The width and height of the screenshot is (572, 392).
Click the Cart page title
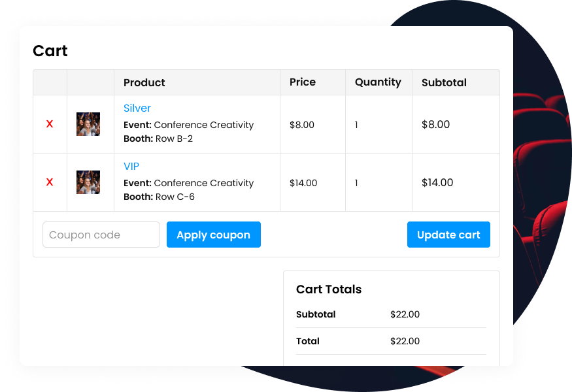[x=50, y=51]
